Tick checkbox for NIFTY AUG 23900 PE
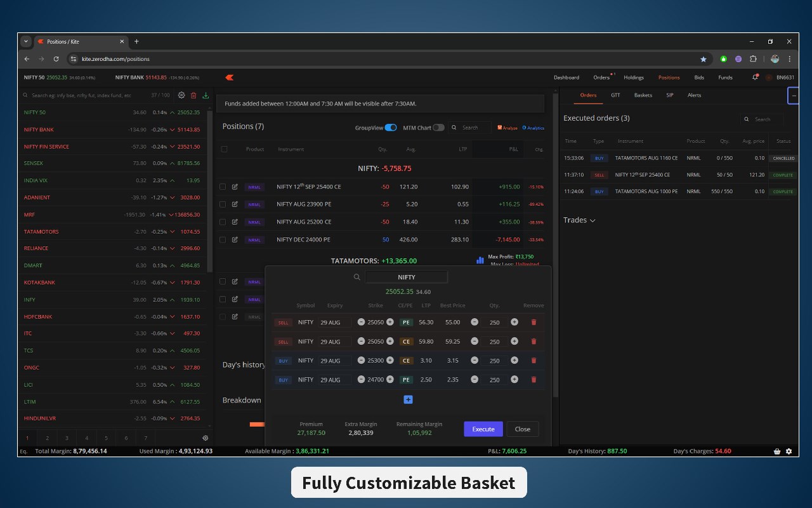The width and height of the screenshot is (812, 508). pos(223,204)
